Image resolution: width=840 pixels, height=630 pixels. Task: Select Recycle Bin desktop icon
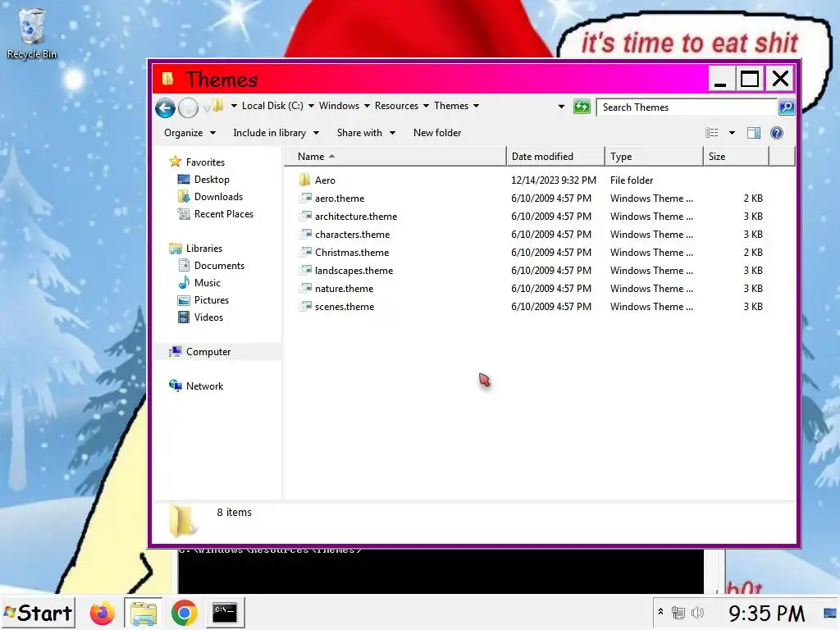(32, 33)
